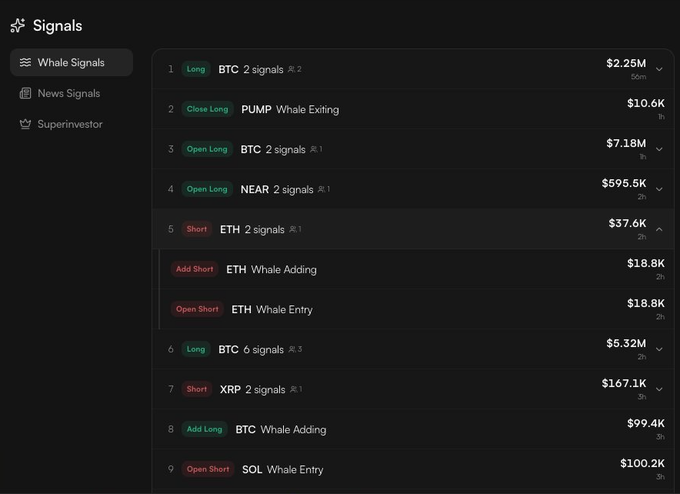Click people icon on BTC 6 signals row

click(292, 349)
